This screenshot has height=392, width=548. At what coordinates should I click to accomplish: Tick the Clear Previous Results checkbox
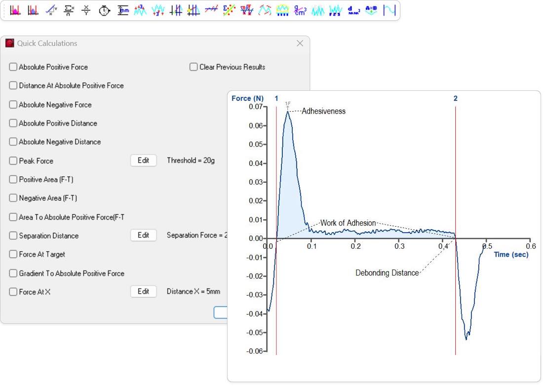194,67
